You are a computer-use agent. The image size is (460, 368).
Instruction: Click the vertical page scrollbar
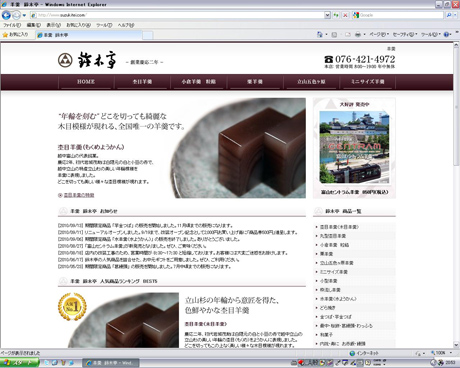pos(456,195)
